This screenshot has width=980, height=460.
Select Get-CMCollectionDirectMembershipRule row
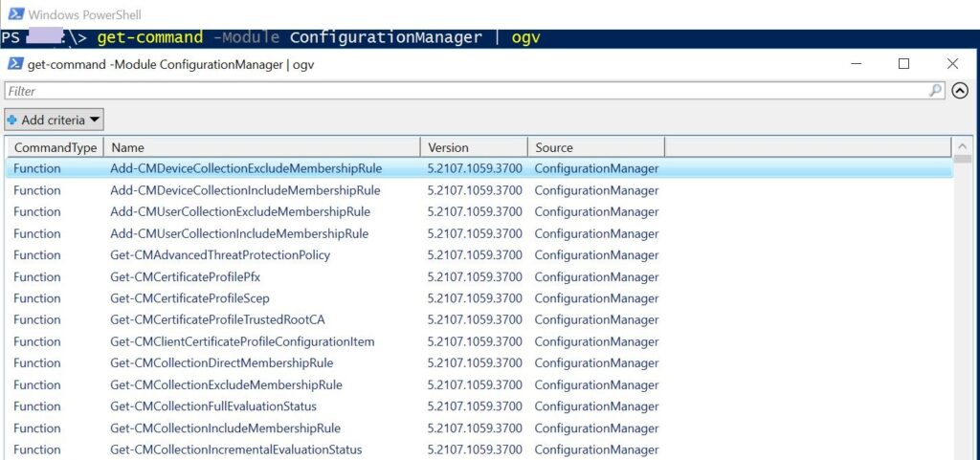click(x=479, y=362)
